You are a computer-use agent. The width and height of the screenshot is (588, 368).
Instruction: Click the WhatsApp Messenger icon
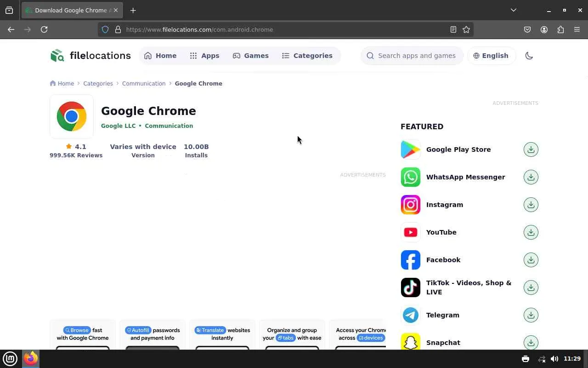coord(411,177)
